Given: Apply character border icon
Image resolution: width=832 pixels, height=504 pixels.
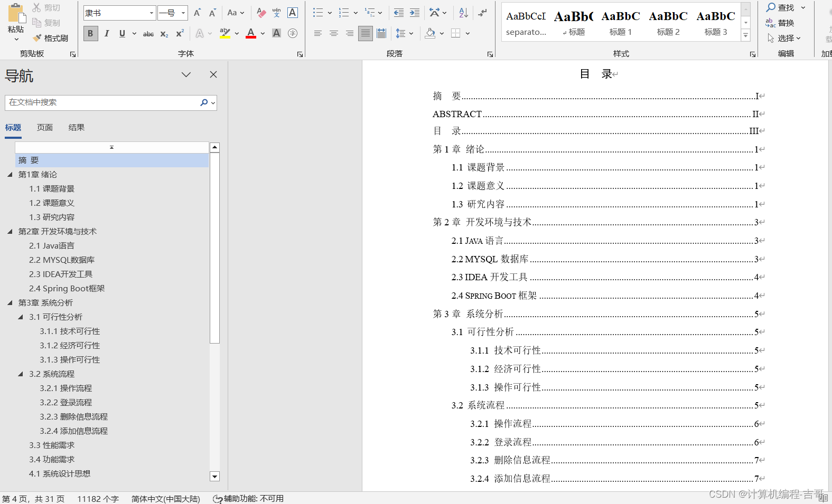Looking at the screenshot, I should [x=293, y=13].
